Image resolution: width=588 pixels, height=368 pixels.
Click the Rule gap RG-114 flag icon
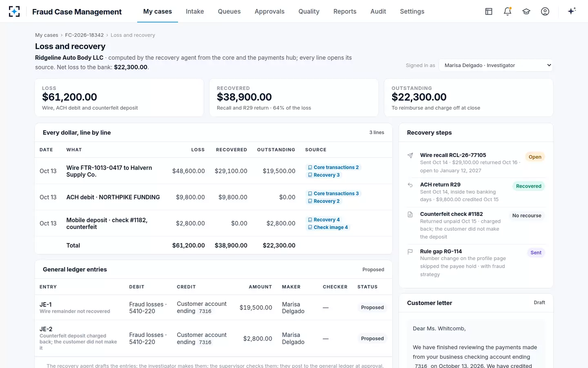coord(410,252)
